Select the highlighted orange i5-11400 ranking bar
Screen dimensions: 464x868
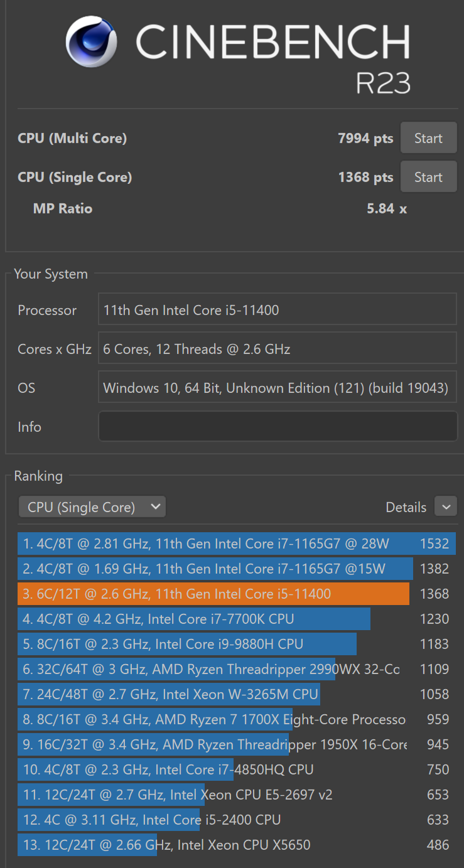tap(213, 594)
